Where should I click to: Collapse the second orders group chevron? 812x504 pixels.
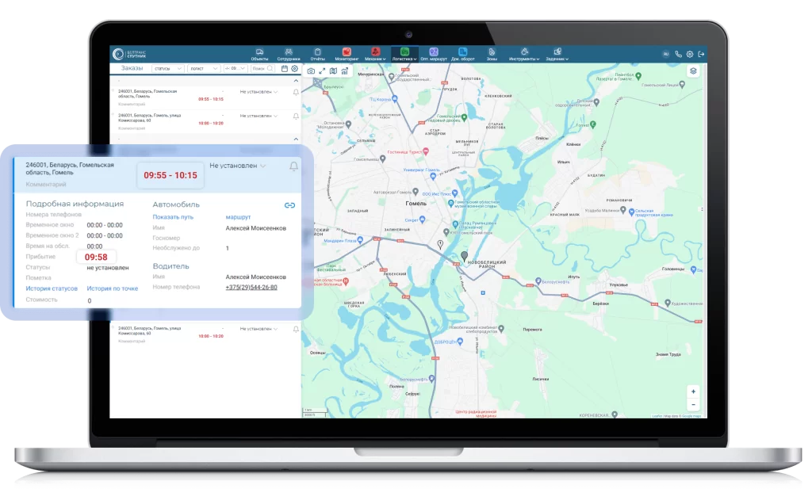point(296,139)
